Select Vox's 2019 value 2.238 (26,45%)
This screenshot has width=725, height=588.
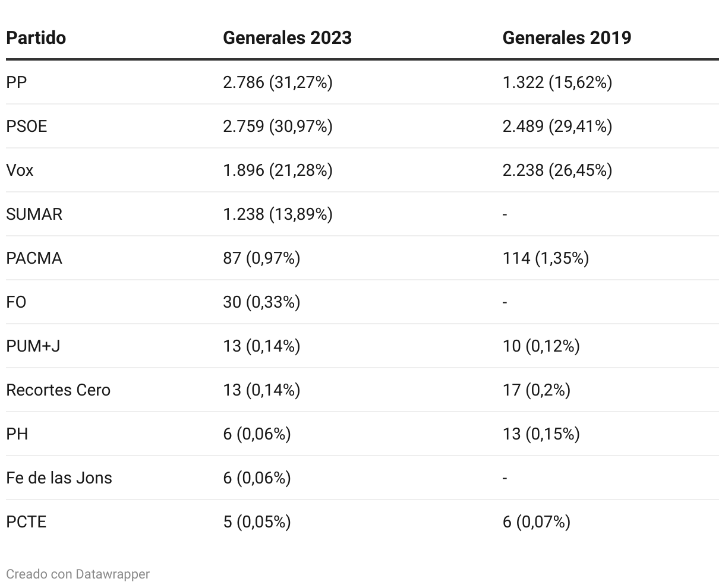coord(557,170)
